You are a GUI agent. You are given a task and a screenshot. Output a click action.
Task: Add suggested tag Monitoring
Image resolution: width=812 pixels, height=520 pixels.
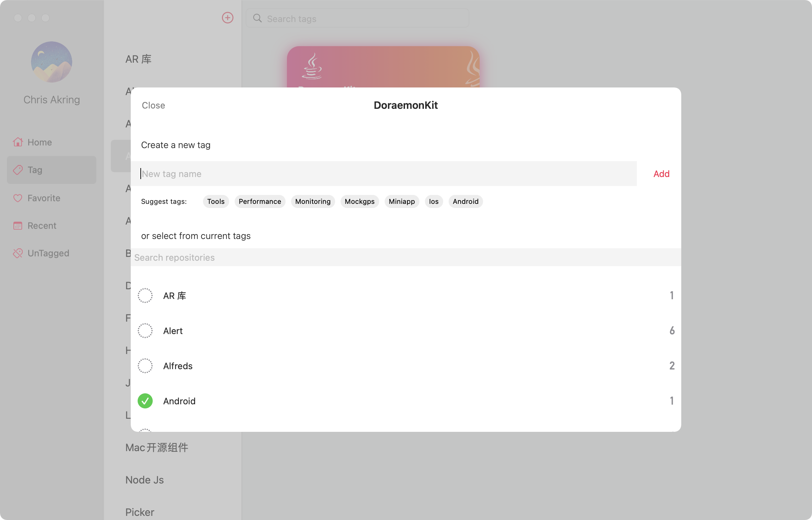pos(313,201)
